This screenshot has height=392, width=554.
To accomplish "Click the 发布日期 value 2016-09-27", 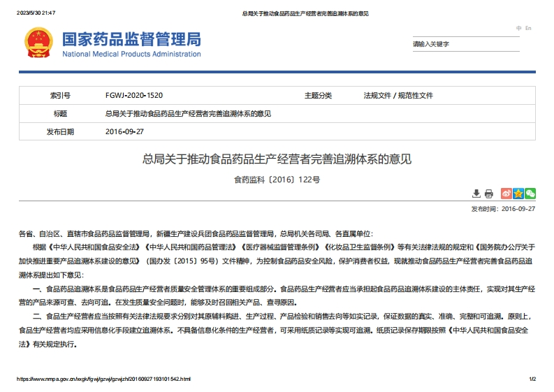I will coord(124,131).
